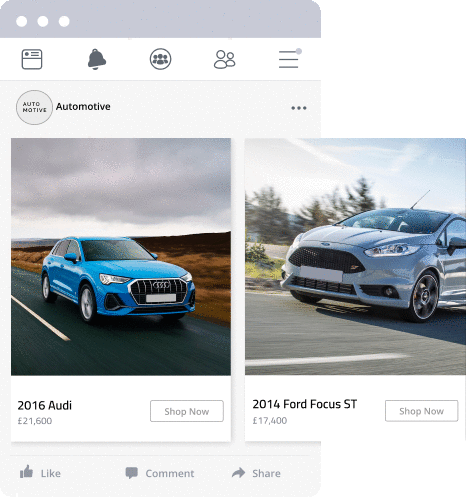Click Shop Now for 2016 Audi
The image size is (471, 497).
(187, 411)
